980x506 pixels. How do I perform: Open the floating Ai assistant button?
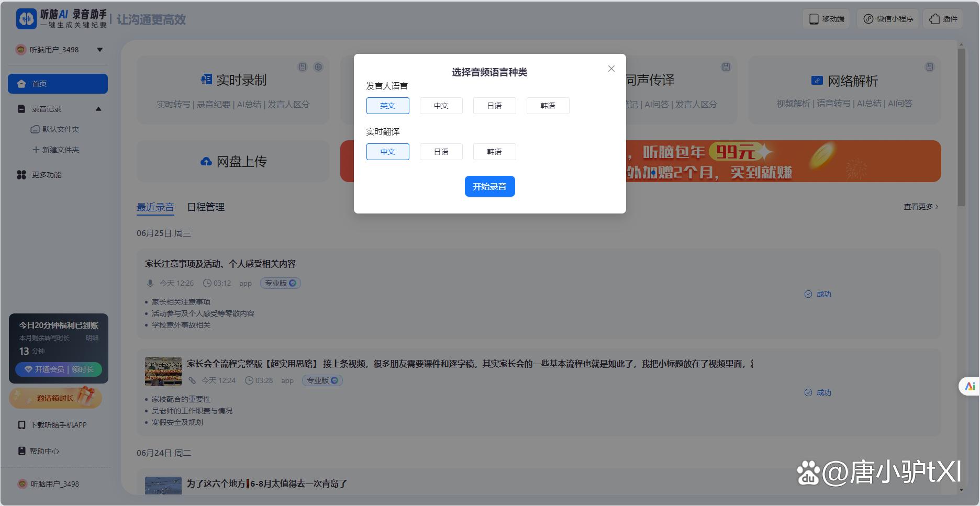(970, 386)
